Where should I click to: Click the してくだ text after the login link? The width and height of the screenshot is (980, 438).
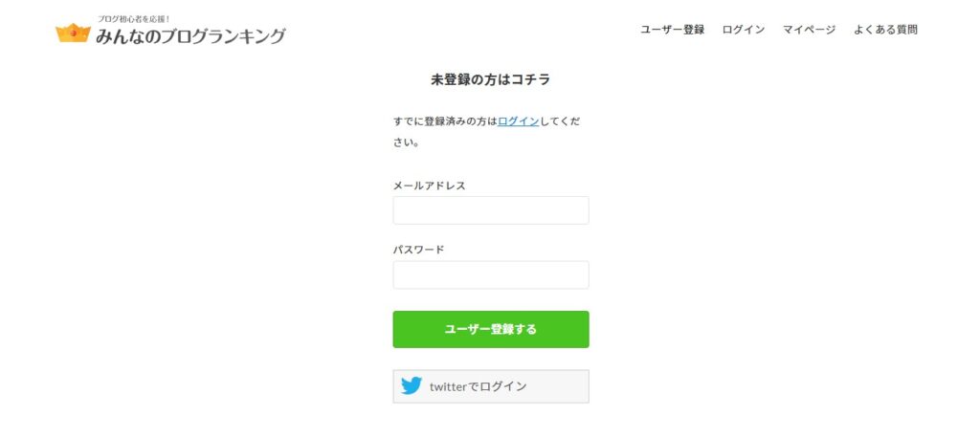tap(560, 121)
